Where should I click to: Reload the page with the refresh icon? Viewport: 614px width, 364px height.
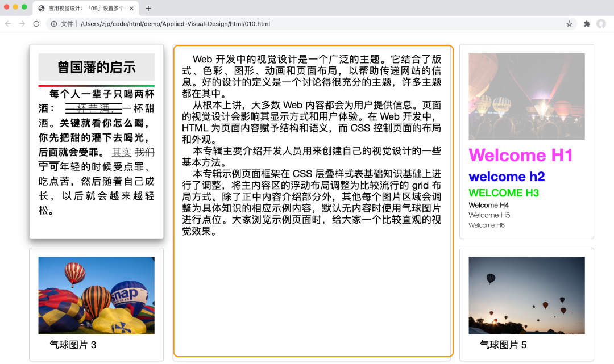click(36, 24)
